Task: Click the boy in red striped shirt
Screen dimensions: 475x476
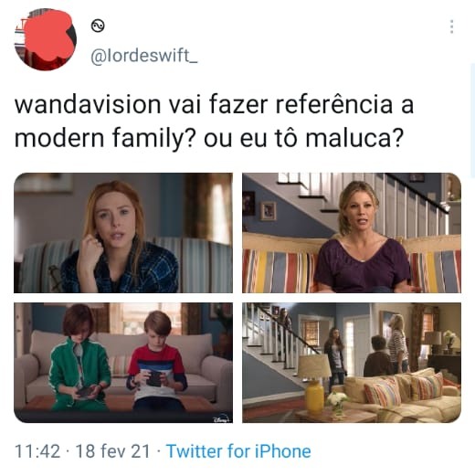Action: (x=157, y=363)
